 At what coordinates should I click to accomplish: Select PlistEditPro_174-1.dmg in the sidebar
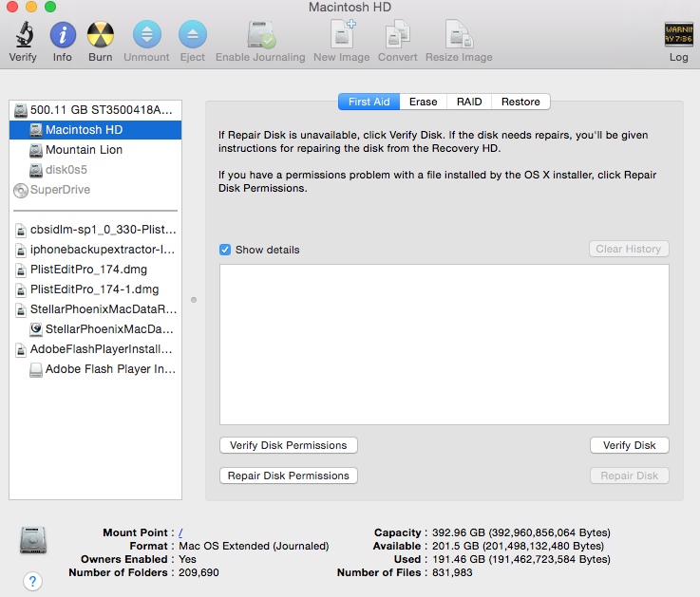coord(96,289)
